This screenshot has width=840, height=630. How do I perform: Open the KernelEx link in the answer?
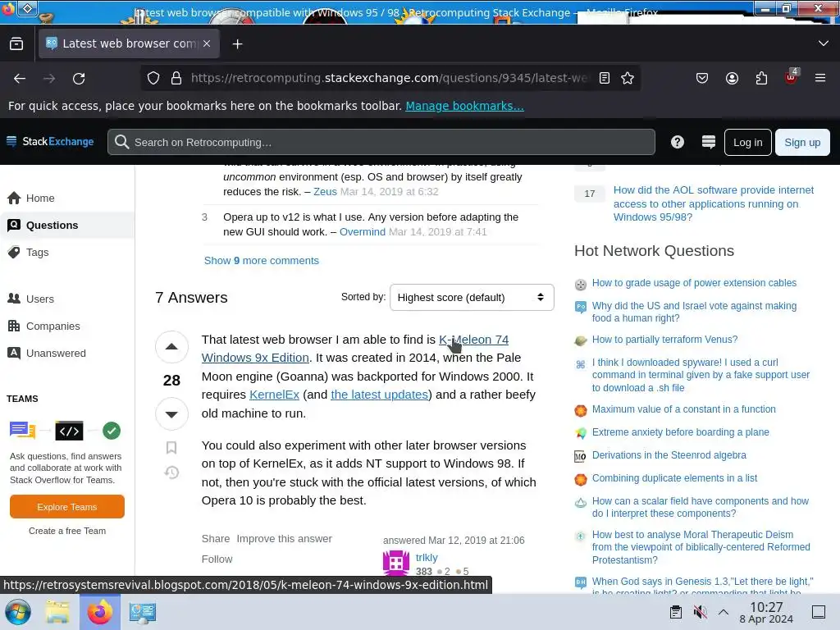[x=274, y=395]
